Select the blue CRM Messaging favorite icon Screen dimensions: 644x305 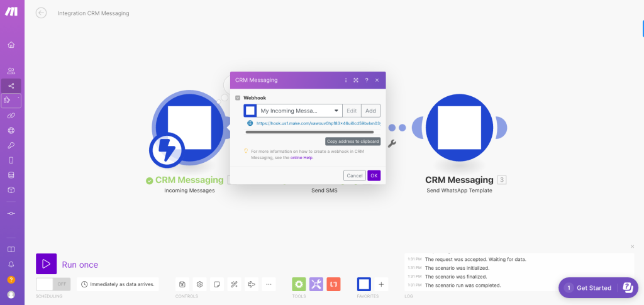point(364,284)
